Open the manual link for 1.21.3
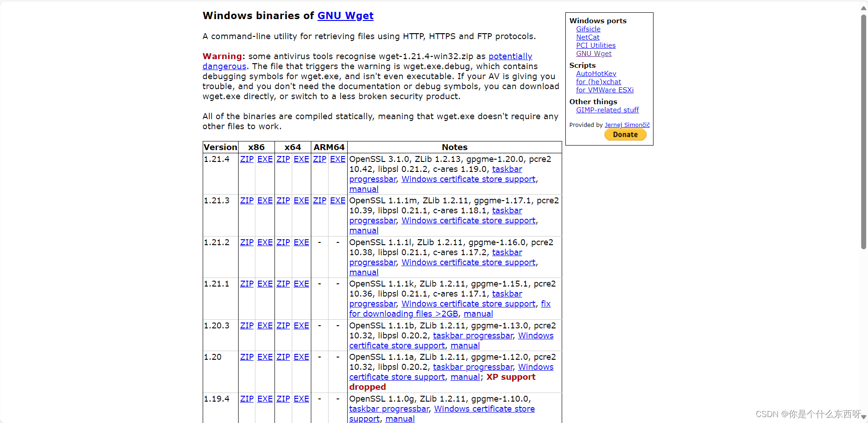 (364, 231)
